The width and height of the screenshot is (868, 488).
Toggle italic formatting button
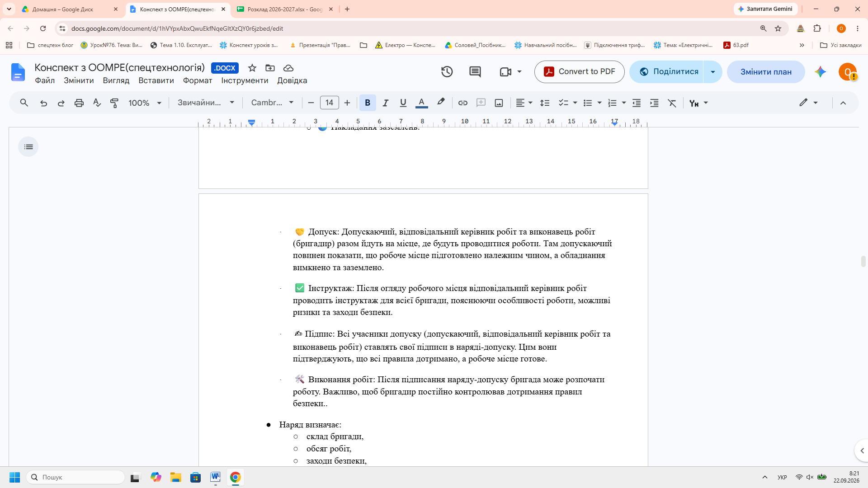(x=385, y=103)
